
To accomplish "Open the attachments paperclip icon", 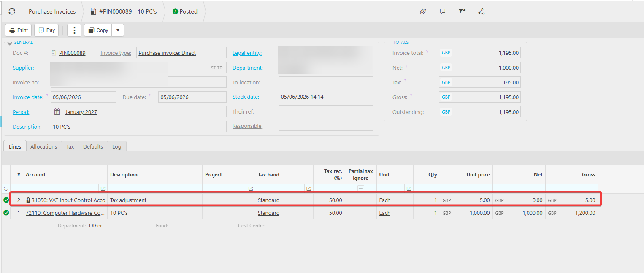I will pyautogui.click(x=423, y=11).
